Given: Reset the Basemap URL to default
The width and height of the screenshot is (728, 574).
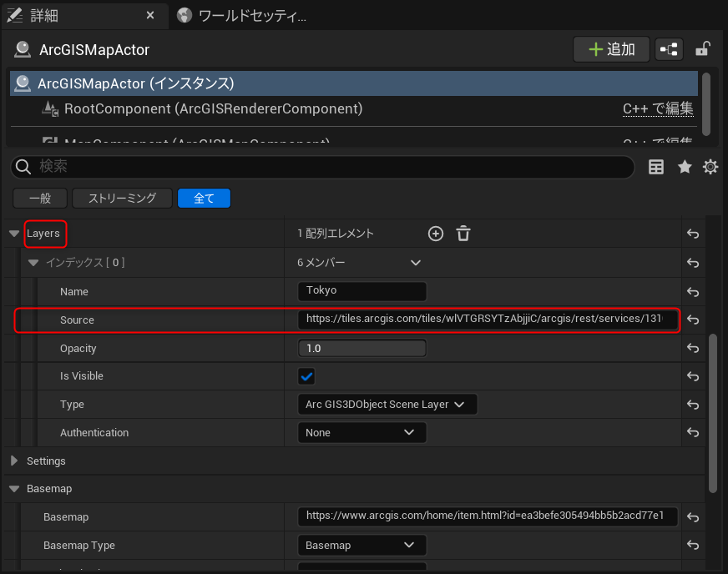Looking at the screenshot, I should [693, 517].
